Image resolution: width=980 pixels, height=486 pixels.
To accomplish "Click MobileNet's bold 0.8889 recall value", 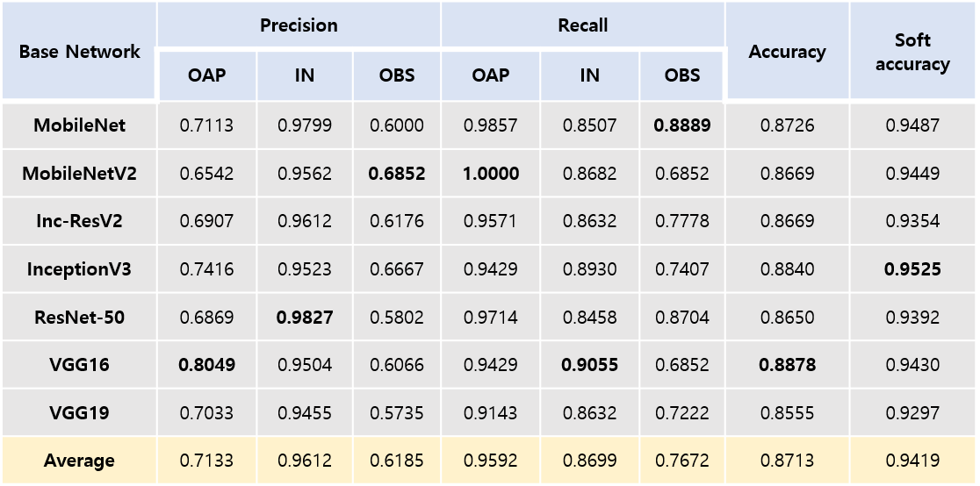I will pos(682,125).
